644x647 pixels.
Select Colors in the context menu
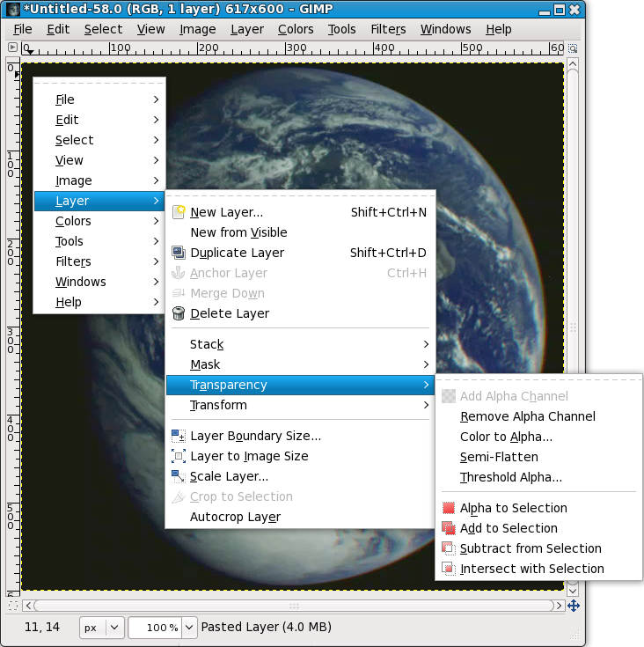click(x=74, y=221)
